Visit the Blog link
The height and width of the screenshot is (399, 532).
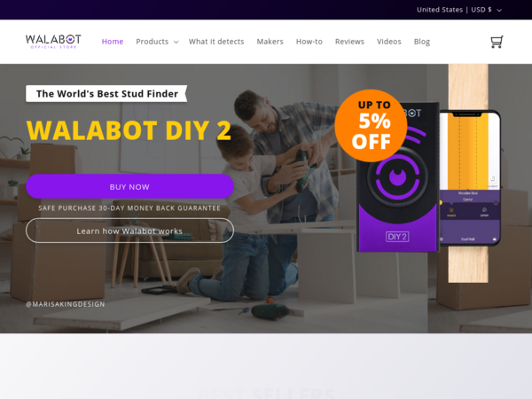coord(422,42)
